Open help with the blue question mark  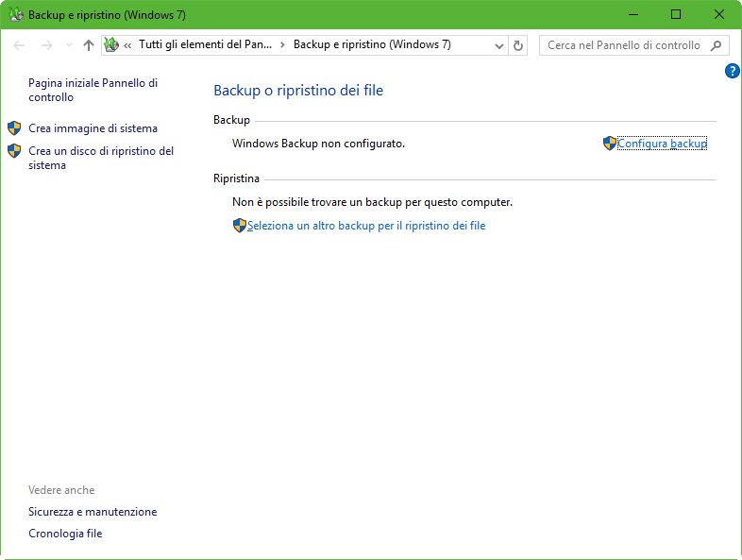point(732,71)
